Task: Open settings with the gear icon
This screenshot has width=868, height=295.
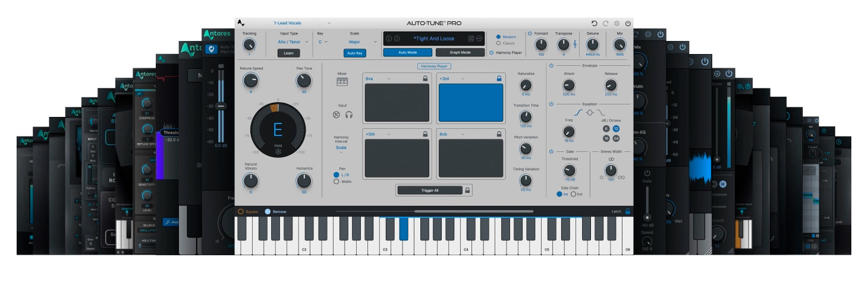Action: pyautogui.click(x=617, y=23)
